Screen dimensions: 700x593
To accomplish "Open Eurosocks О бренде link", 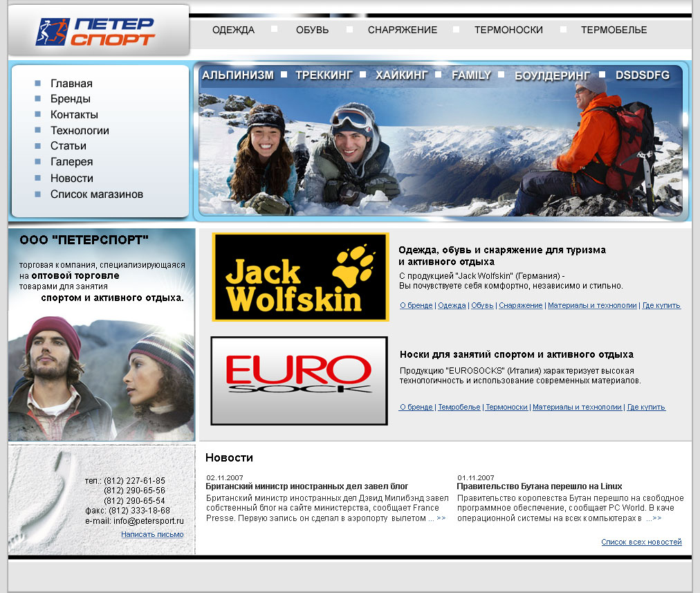I will pyautogui.click(x=416, y=408).
